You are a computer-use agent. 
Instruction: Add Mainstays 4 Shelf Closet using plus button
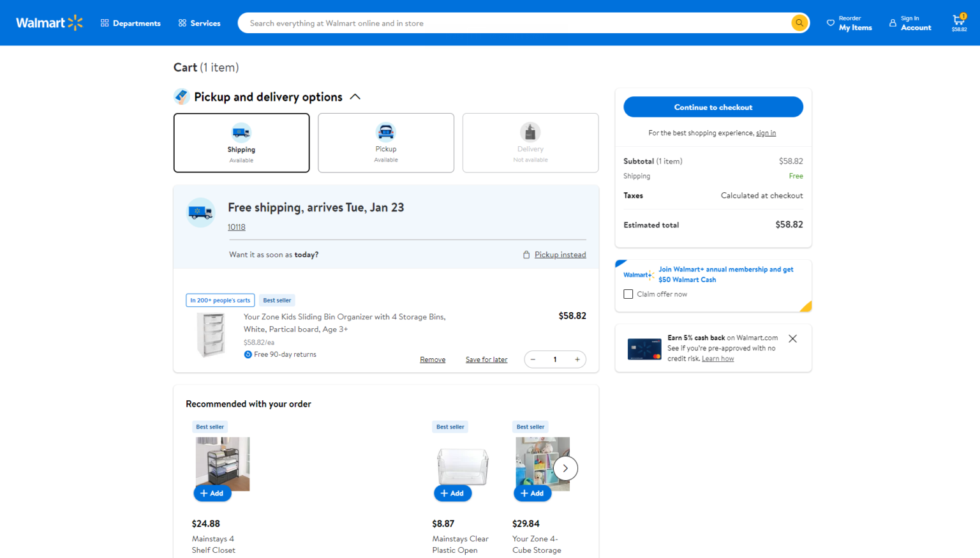click(x=212, y=493)
